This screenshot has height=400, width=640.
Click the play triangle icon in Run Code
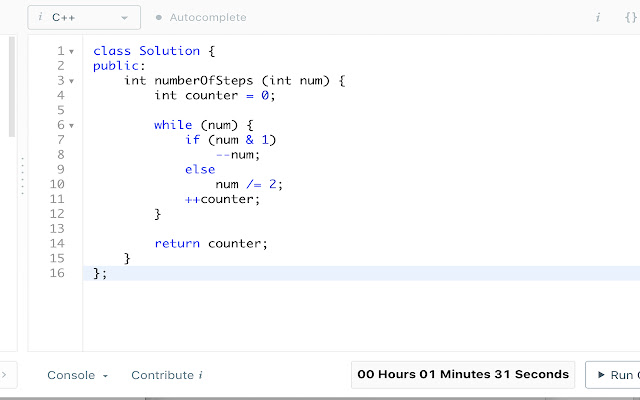click(x=600, y=375)
